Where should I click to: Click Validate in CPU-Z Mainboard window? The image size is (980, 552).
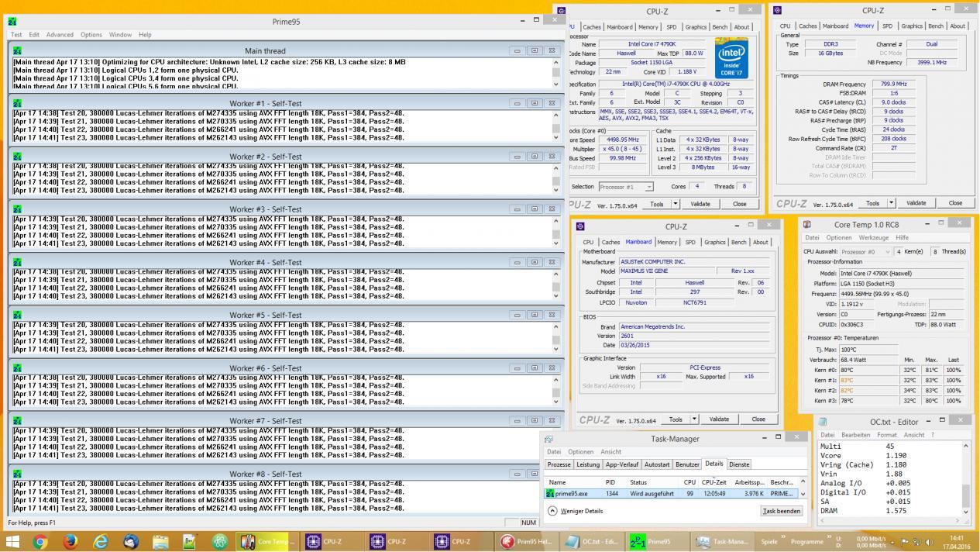click(x=719, y=419)
